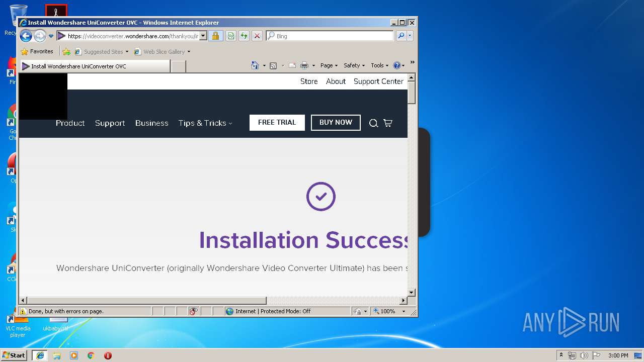Expand the address bar history dropdown

tap(203, 36)
